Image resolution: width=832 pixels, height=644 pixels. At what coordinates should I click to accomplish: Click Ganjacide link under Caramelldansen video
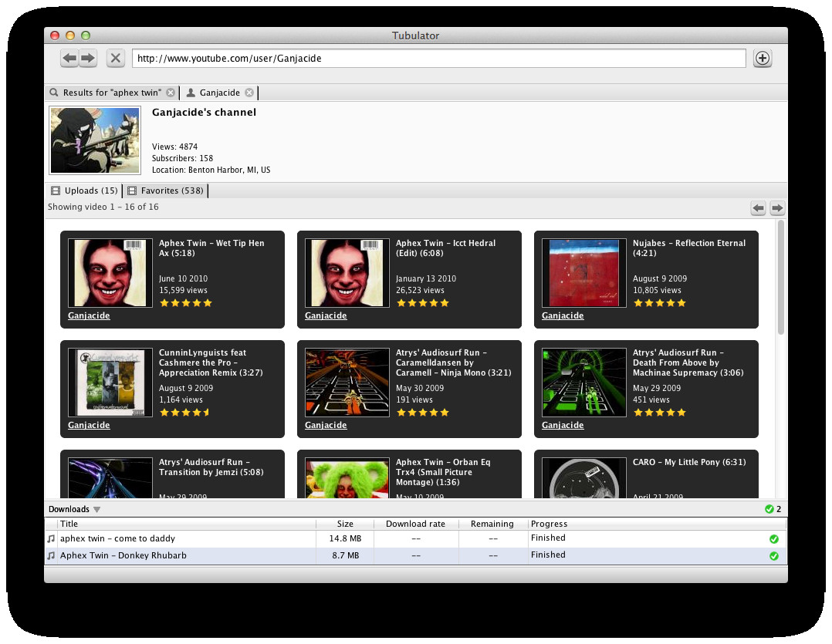pyautogui.click(x=326, y=425)
